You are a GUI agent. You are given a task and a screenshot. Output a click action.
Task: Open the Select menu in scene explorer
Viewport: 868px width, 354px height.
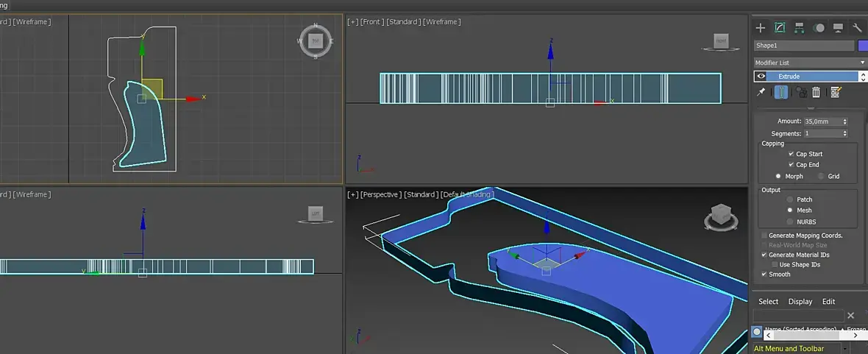click(x=768, y=302)
